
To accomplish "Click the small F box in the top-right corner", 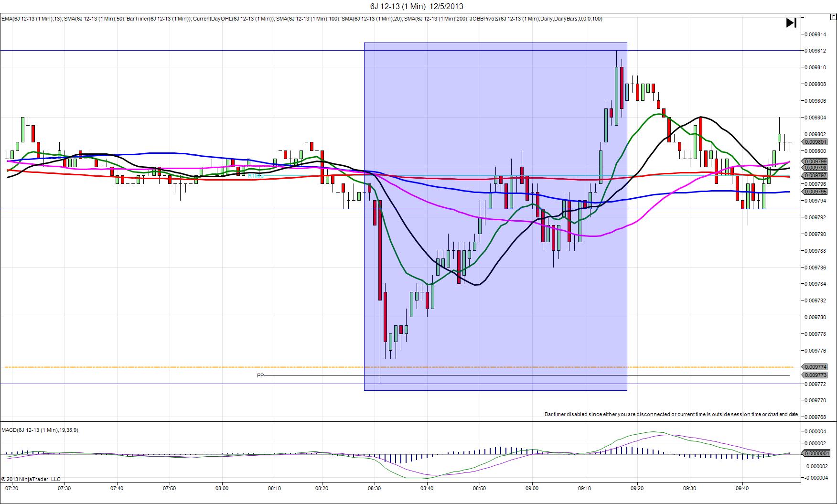I will tap(833, 17).
